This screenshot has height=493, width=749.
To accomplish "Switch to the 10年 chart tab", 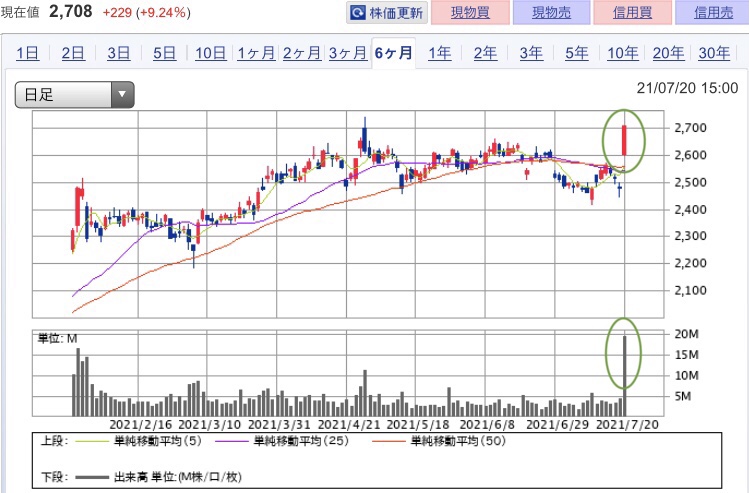I will click(622, 53).
